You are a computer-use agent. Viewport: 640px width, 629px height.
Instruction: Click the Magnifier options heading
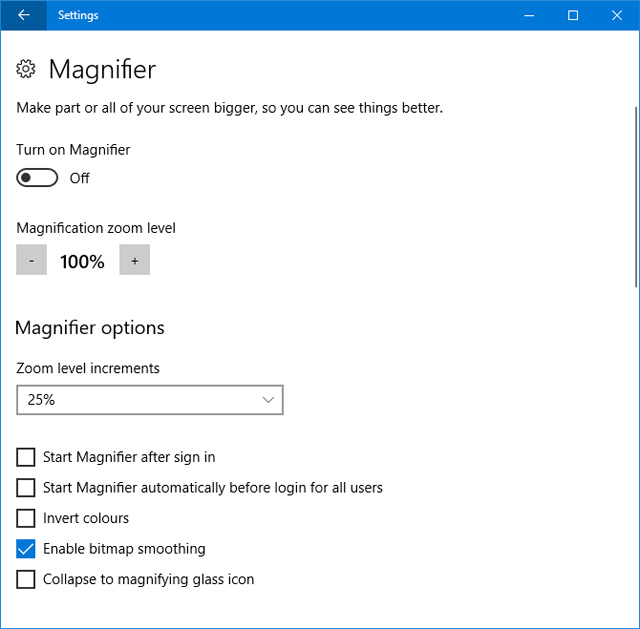90,328
